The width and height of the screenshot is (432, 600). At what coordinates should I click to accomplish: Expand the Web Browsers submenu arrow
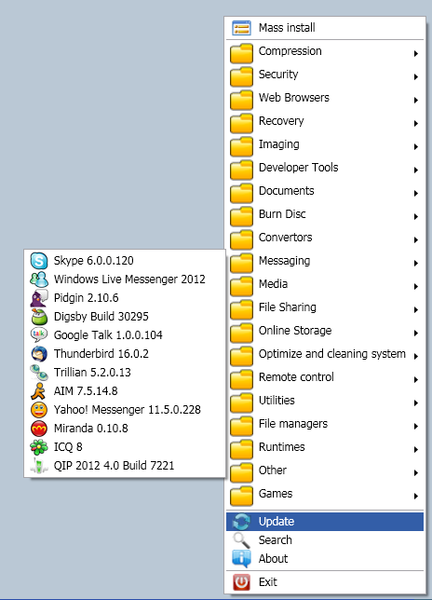point(416,100)
